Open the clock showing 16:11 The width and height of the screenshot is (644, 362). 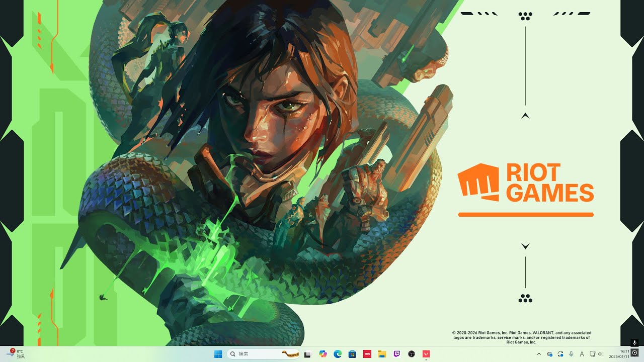pos(619,354)
